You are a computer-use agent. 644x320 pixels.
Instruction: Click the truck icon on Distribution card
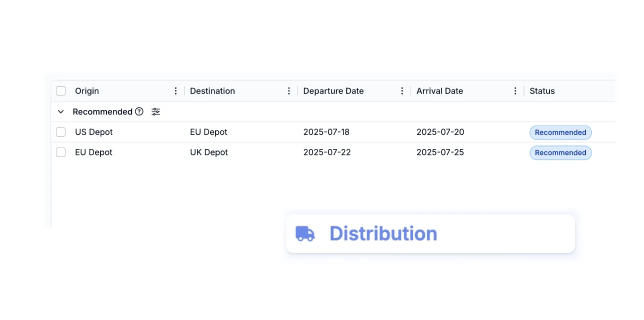[x=305, y=233]
